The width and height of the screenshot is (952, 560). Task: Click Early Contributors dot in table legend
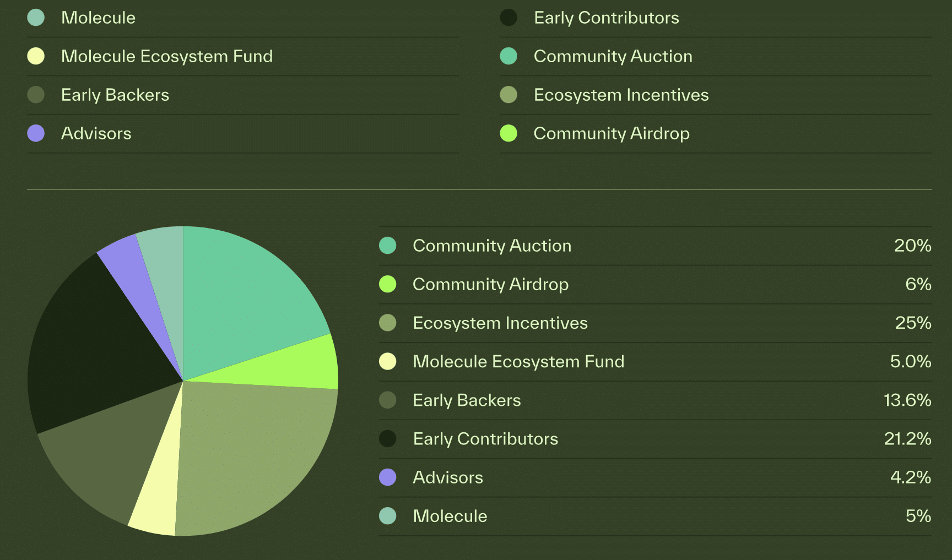(x=388, y=439)
